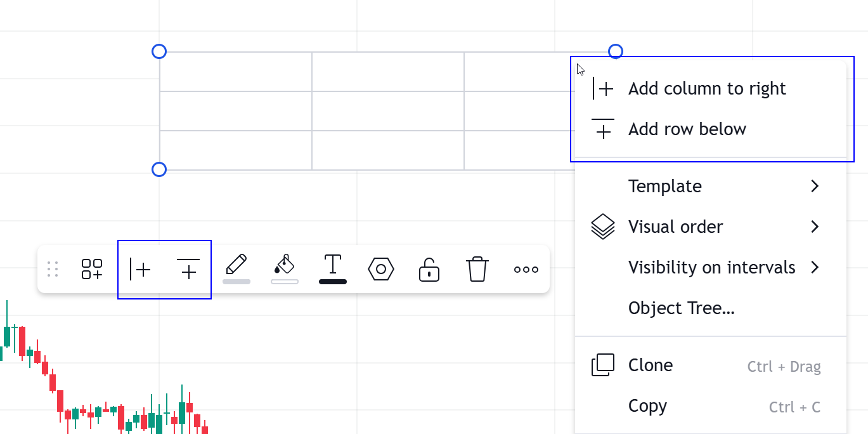868x434 pixels.
Task: Choose Add column to right menu item
Action: 706,89
